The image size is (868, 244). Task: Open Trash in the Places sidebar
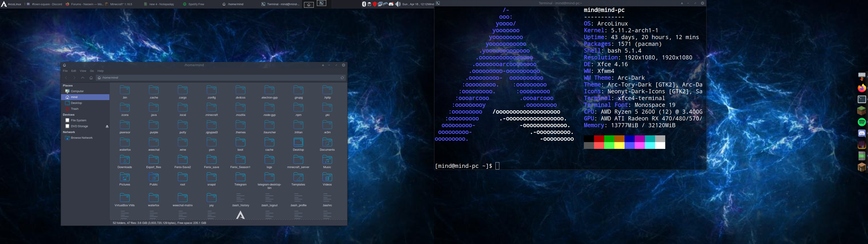tap(74, 109)
